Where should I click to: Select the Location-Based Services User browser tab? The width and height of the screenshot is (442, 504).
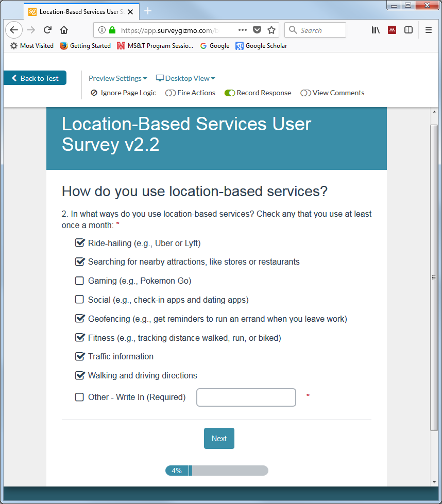(81, 11)
